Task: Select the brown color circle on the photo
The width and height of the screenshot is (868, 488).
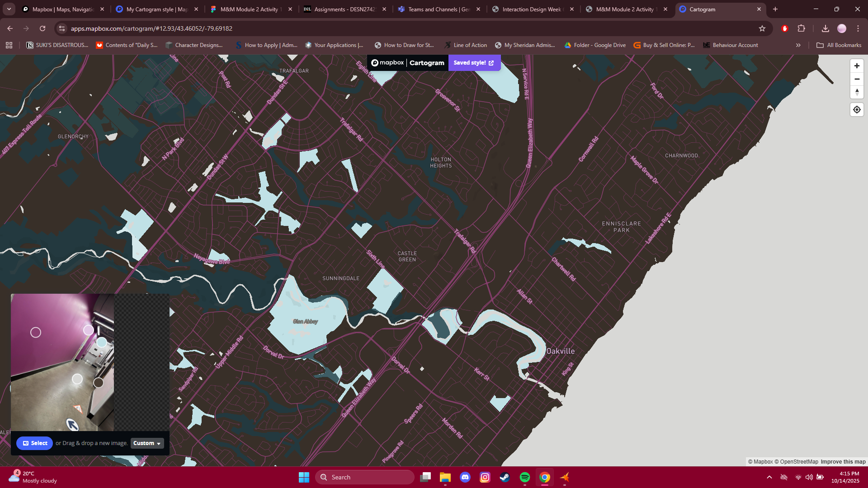Action: pos(99,382)
